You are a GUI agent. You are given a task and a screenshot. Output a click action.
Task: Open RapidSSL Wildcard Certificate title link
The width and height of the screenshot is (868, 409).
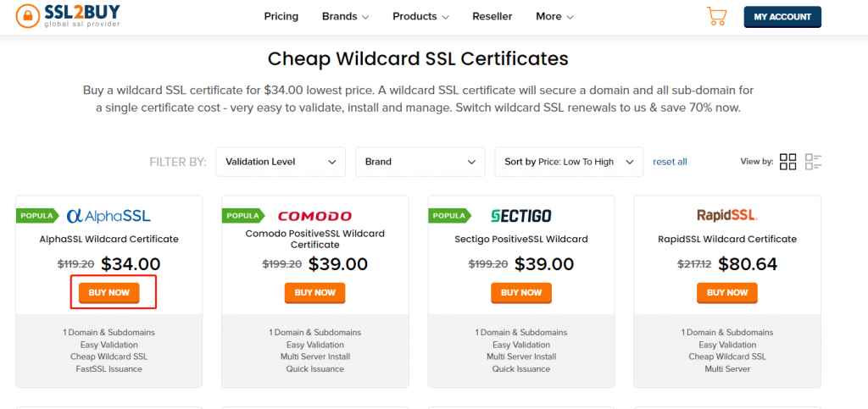[x=727, y=239]
